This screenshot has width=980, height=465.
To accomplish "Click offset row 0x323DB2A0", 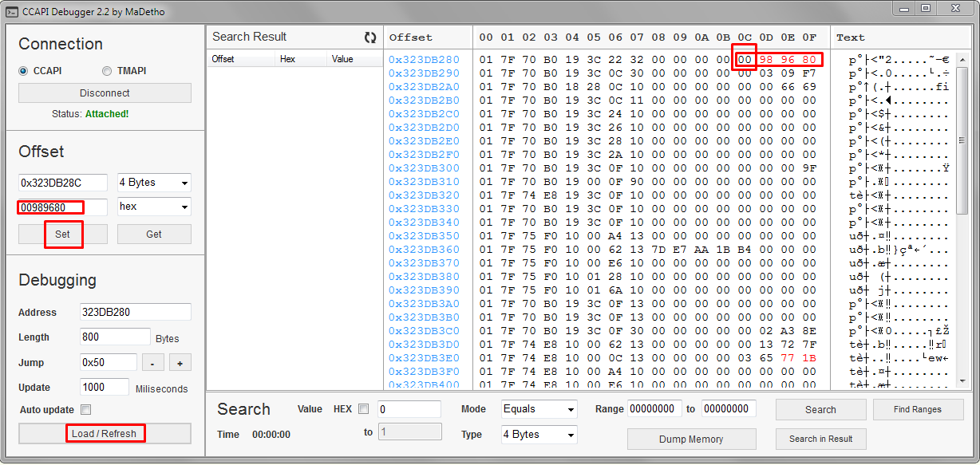I will (x=424, y=86).
